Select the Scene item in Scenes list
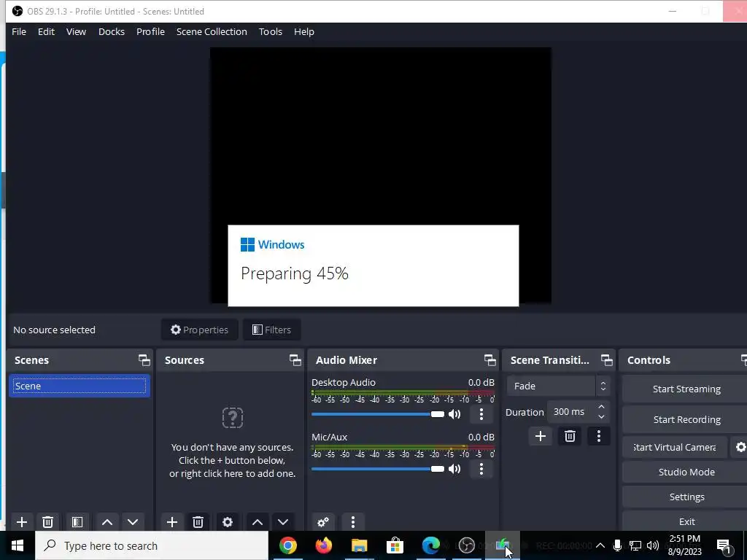 [x=79, y=386]
